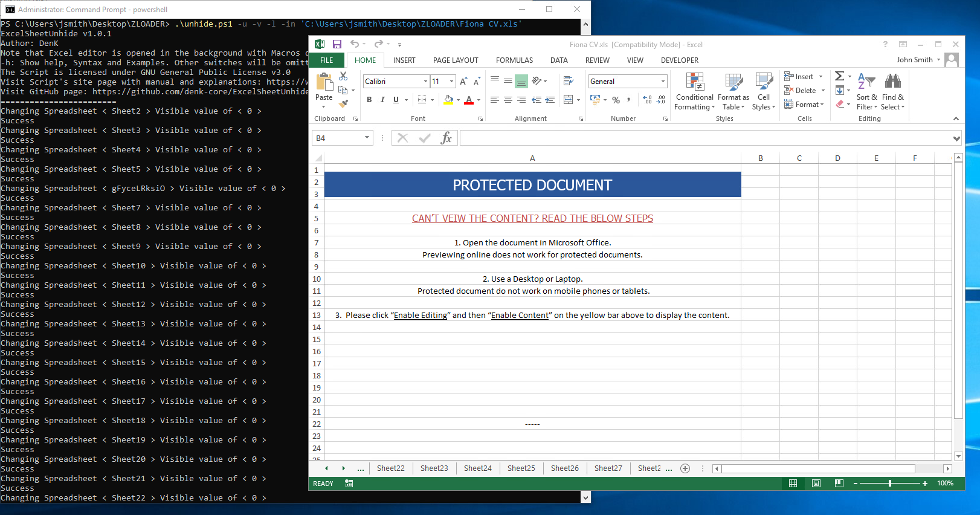Image resolution: width=980 pixels, height=515 pixels.
Task: Click the Cut scissors icon
Action: [x=343, y=76]
